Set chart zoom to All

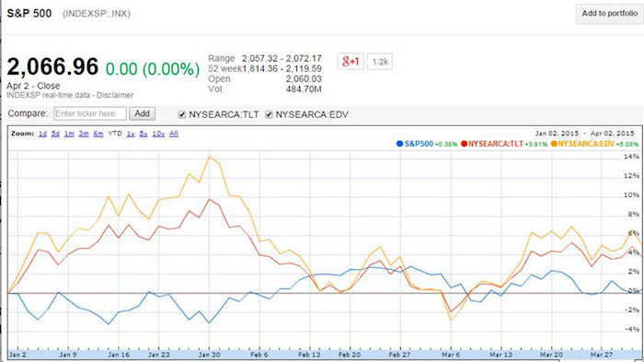(x=174, y=134)
